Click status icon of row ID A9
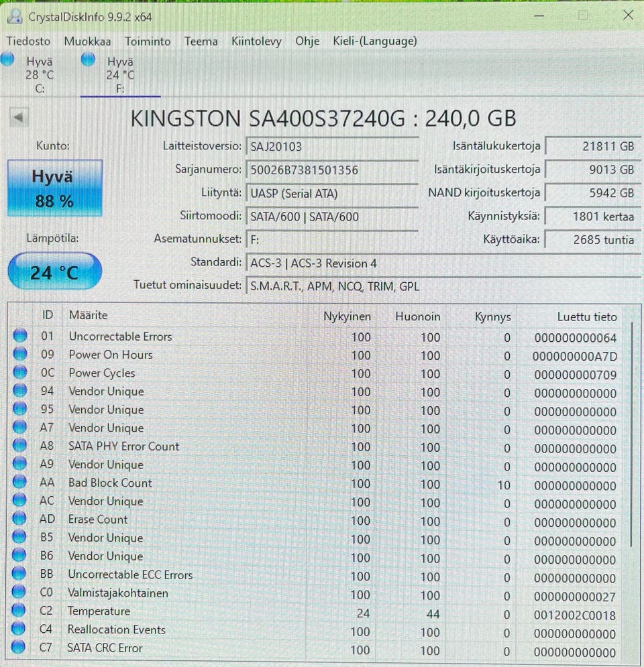Screen dimensions: 644x667 click(x=19, y=464)
